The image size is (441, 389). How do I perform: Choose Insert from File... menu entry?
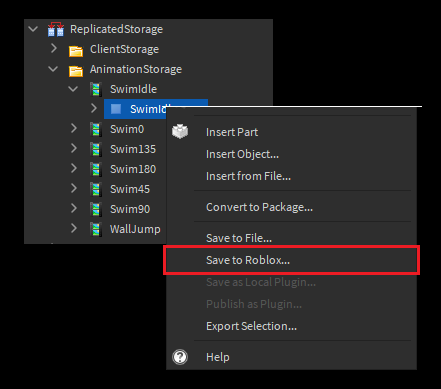tap(291, 176)
